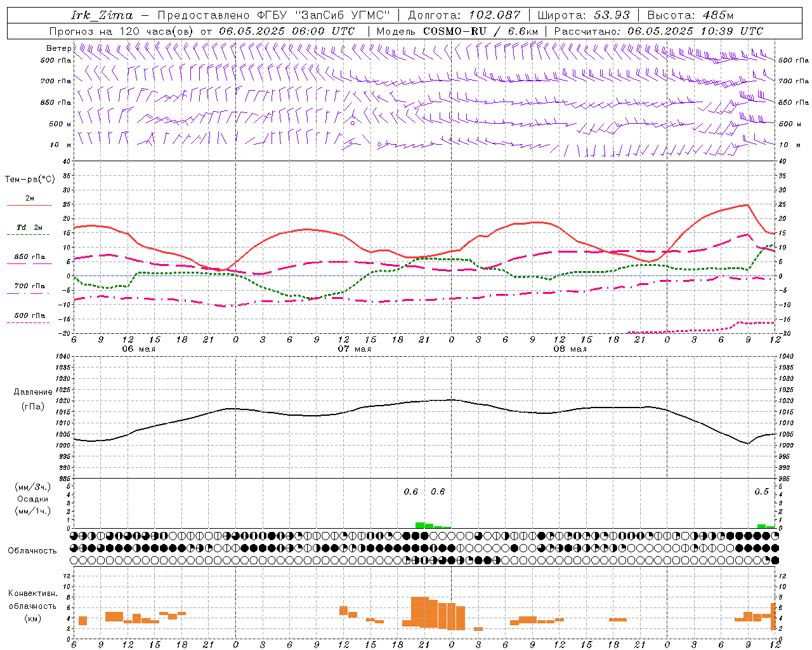The height and width of the screenshot is (650, 812).
Task: Click the 1040 value on the left pressure axis
Action: 62,356
